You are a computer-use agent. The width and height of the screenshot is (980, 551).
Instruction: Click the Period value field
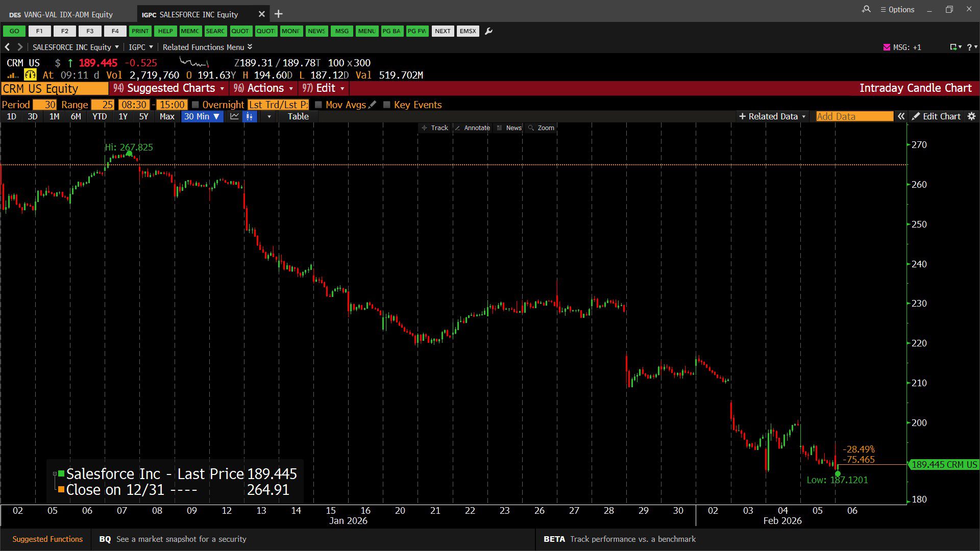(x=44, y=105)
